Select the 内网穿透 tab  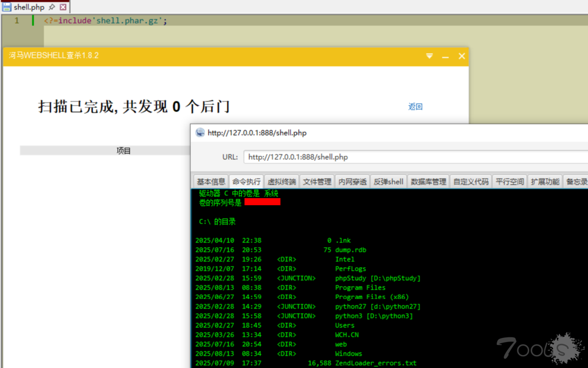(x=352, y=182)
